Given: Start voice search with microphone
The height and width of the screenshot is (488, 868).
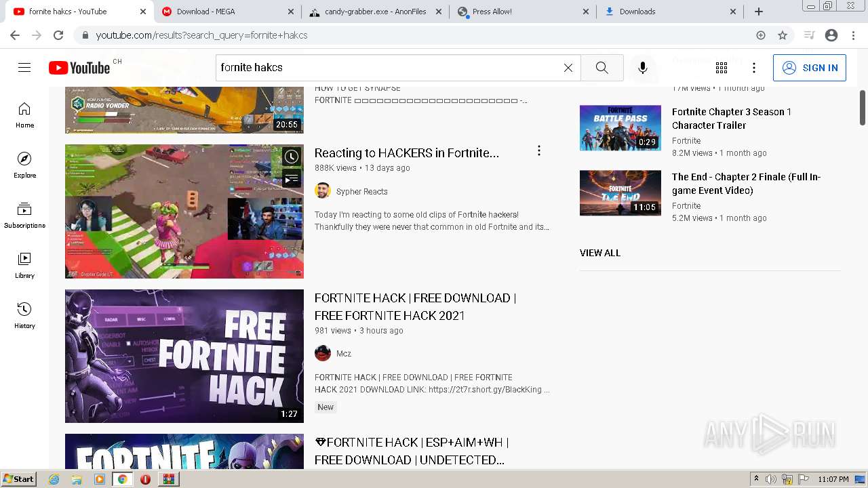Looking at the screenshot, I should [x=643, y=68].
